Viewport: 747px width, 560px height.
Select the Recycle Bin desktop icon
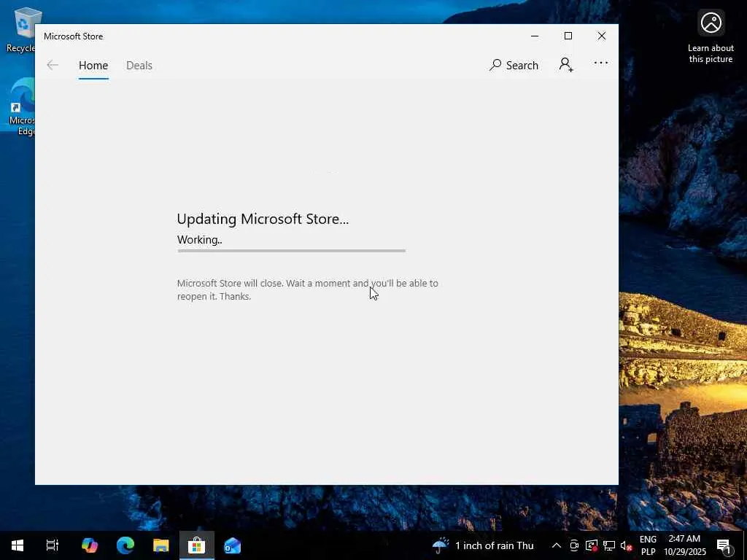coord(20,29)
